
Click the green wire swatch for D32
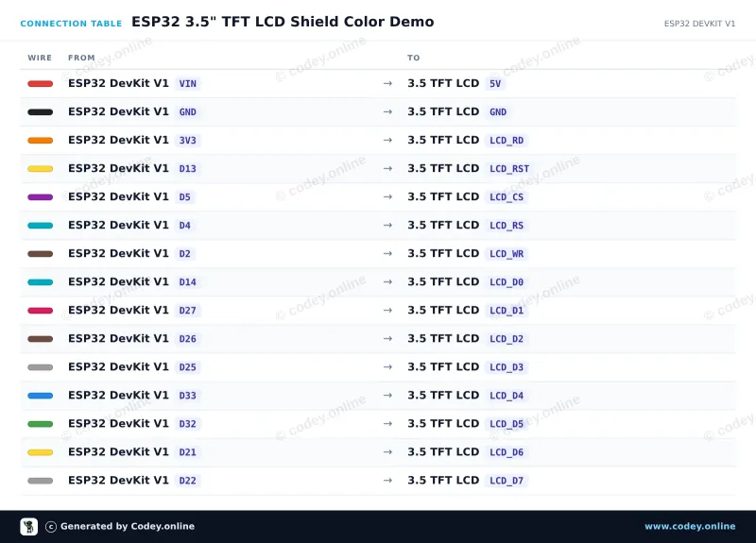click(40, 424)
